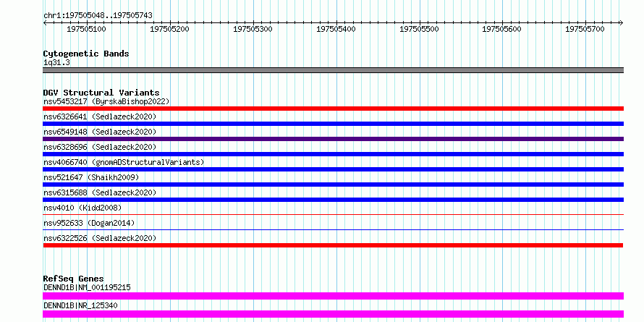Click the chr1:197505048..197505743 region label
Screen dimensions: 644x322
pos(98,15)
